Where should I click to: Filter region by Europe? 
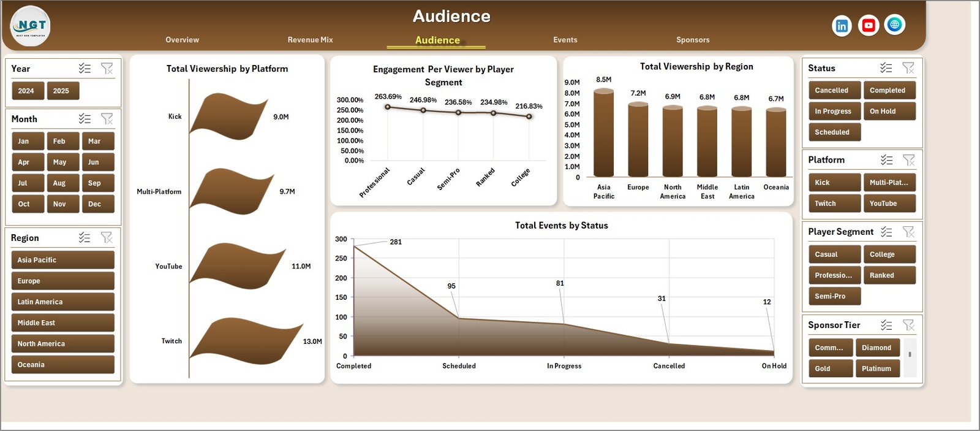click(62, 281)
